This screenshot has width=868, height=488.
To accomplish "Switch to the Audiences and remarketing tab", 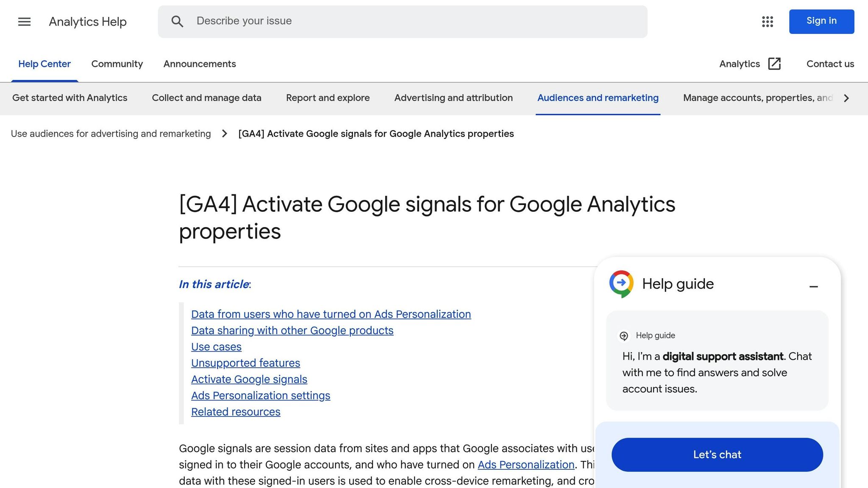I will (x=598, y=98).
